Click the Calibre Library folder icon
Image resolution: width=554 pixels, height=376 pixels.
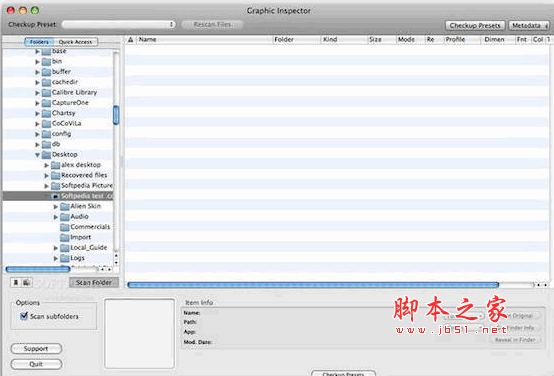(46, 93)
